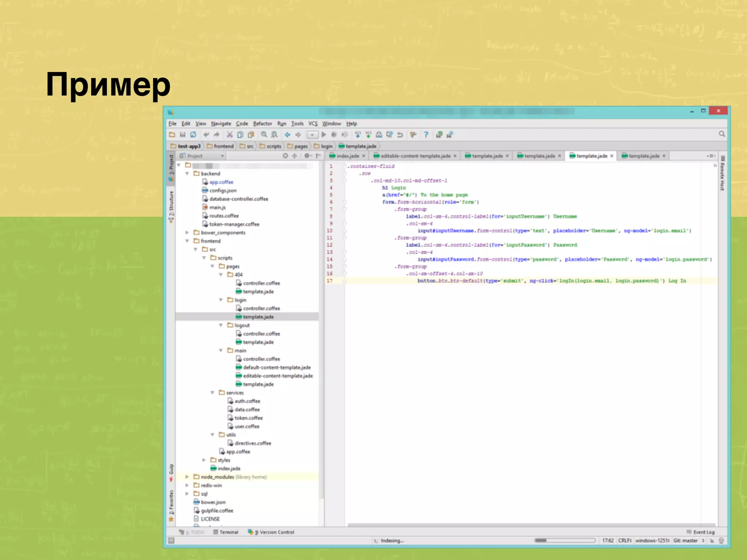This screenshot has height=560, width=747.
Task: Click the Indexing progress bar
Action: tap(565, 540)
